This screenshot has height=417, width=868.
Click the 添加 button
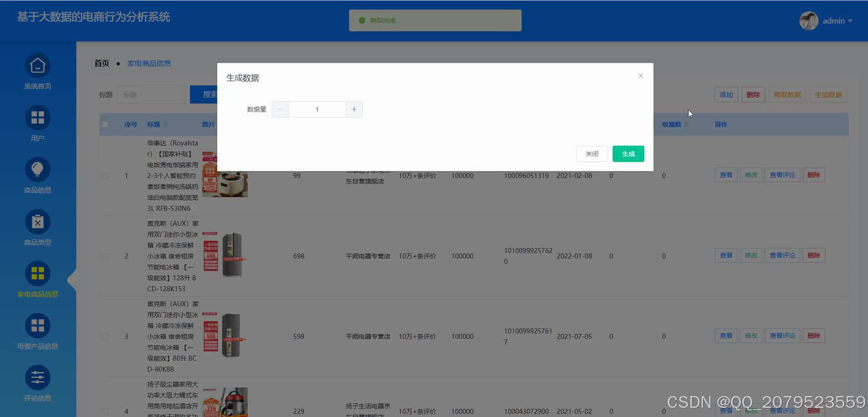click(726, 94)
